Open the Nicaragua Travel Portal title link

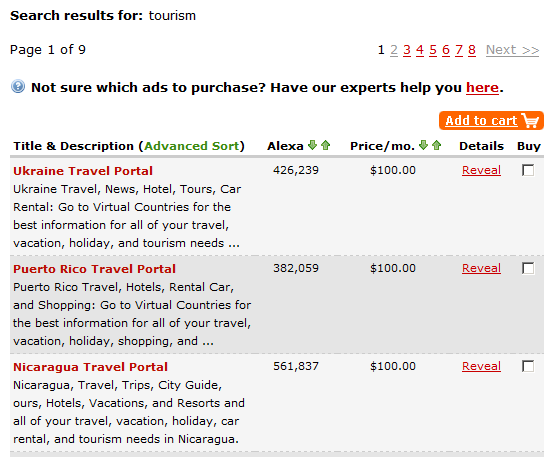(90, 367)
